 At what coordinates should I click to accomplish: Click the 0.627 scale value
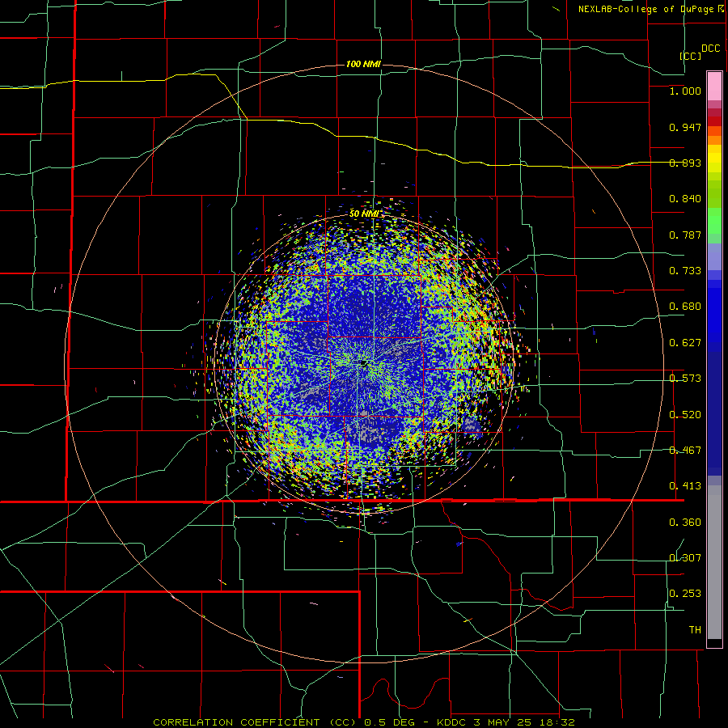click(x=685, y=343)
